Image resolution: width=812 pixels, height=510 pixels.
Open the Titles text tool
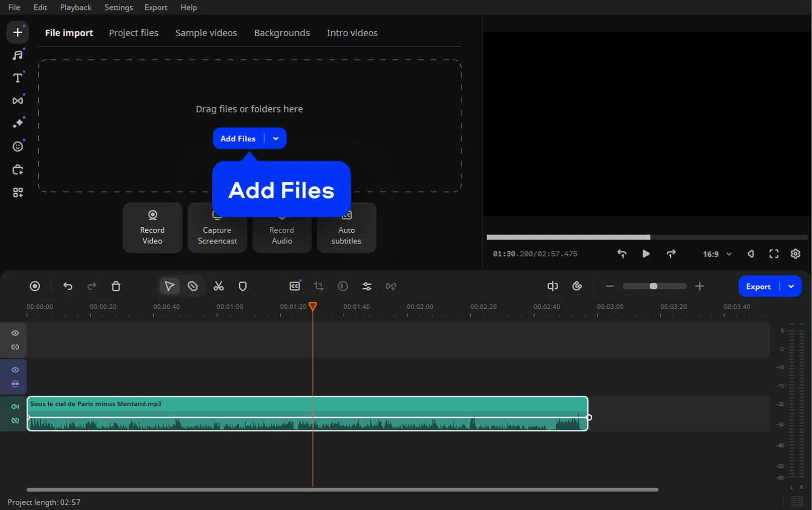point(18,78)
